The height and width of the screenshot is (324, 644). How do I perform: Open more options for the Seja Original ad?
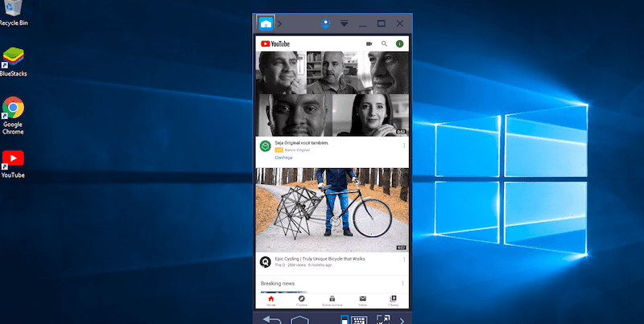coord(404,146)
